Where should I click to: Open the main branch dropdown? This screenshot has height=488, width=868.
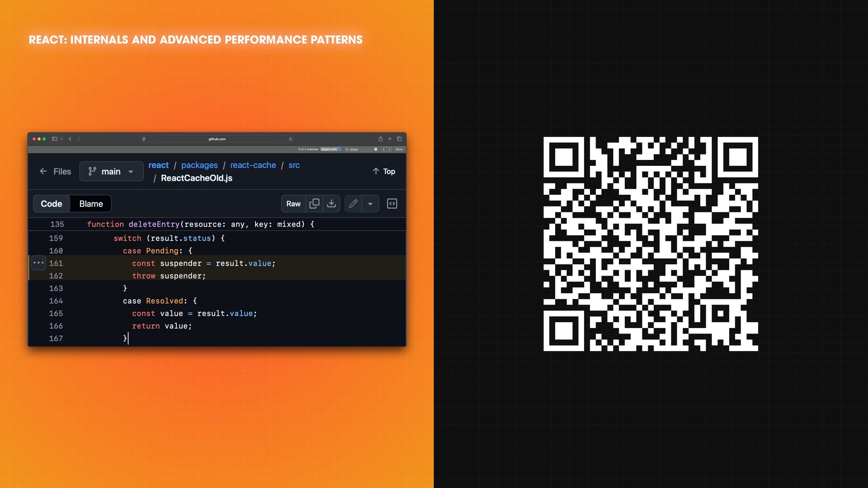coord(111,172)
